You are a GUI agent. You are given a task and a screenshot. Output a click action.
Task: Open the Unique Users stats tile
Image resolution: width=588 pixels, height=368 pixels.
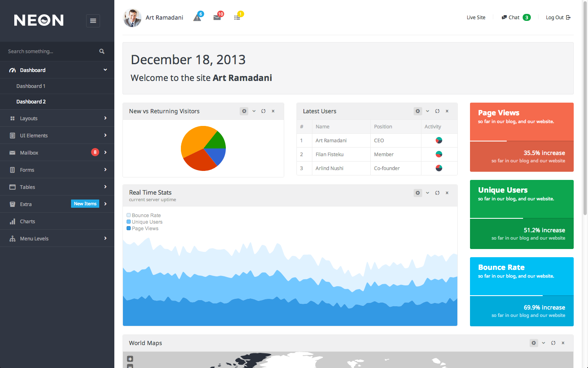pyautogui.click(x=522, y=214)
